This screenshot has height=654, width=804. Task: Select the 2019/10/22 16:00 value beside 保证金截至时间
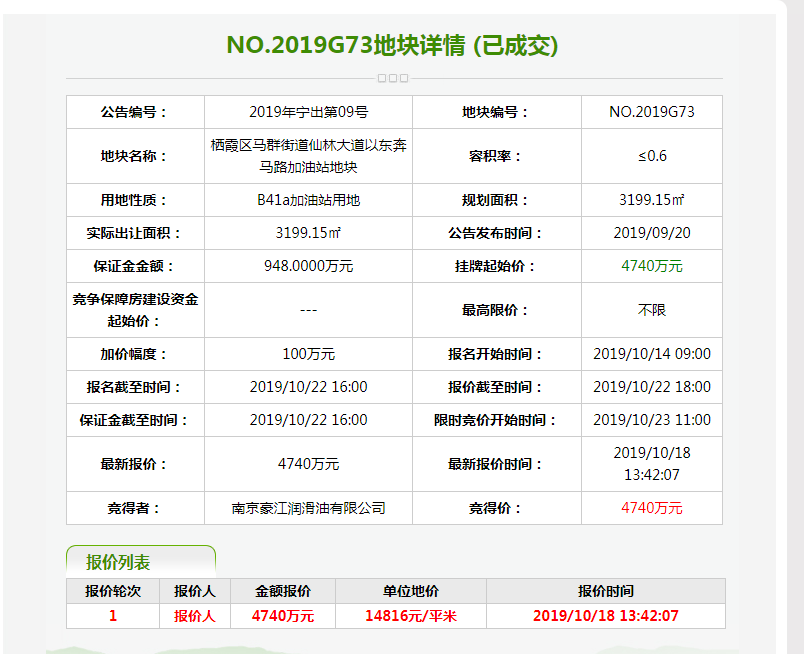(x=309, y=420)
